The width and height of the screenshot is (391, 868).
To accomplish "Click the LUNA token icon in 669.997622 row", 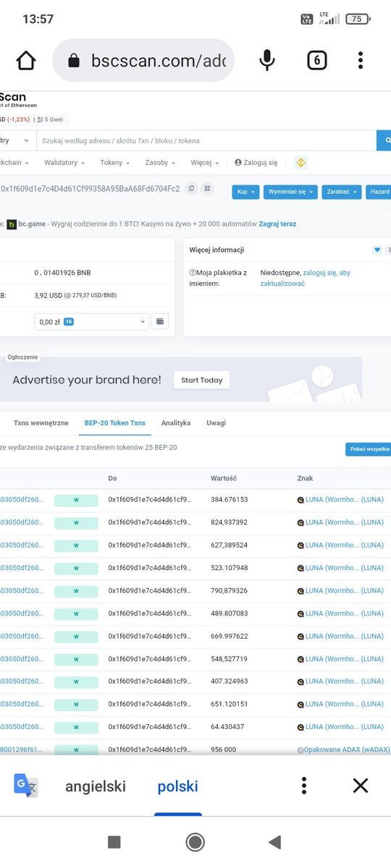I will tap(301, 636).
